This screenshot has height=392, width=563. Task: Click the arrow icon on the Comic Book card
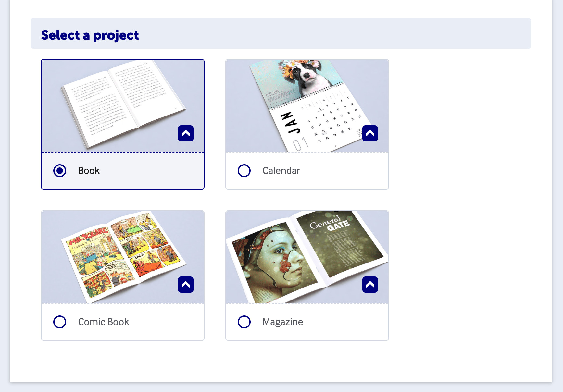click(x=185, y=284)
